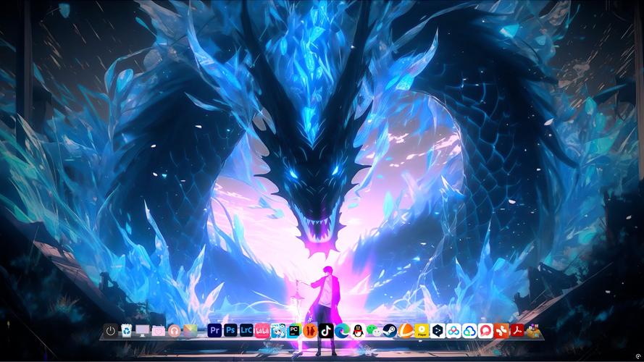Open the Recycle Bin from the dock
This screenshot has height=362, width=644.
[x=127, y=330]
